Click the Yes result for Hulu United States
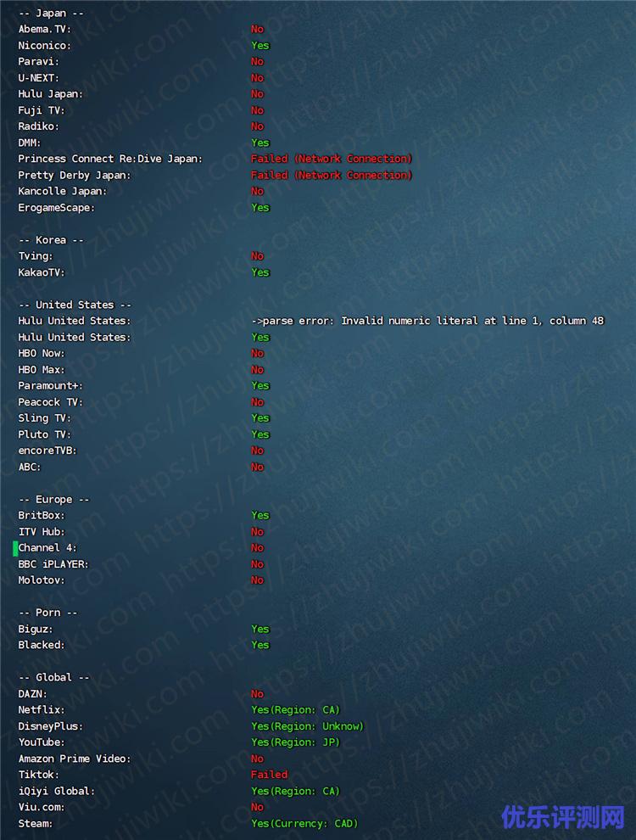Image resolution: width=636 pixels, height=840 pixels. click(x=260, y=337)
